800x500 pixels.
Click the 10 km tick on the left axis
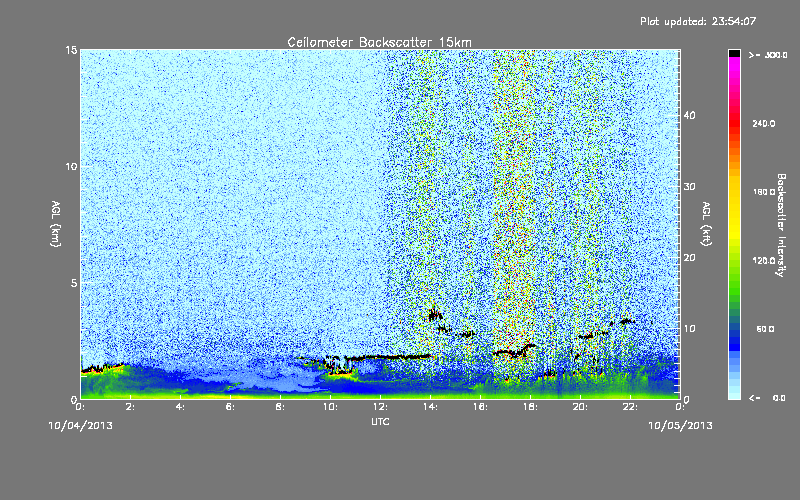(71, 166)
